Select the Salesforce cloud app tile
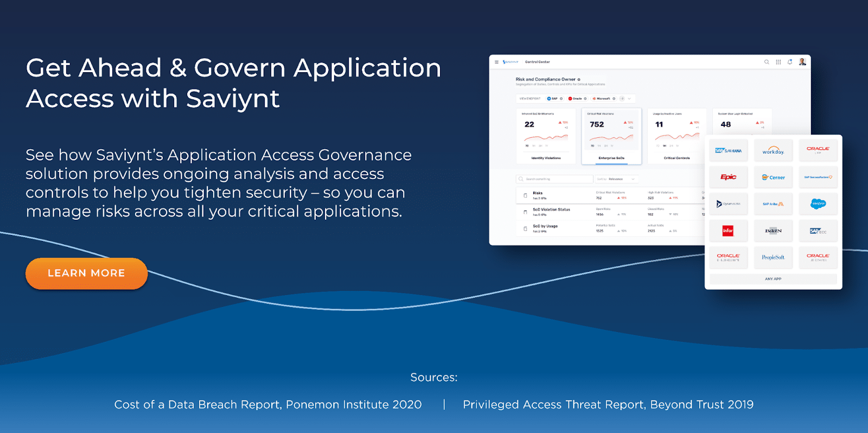868x433 pixels. tap(818, 203)
